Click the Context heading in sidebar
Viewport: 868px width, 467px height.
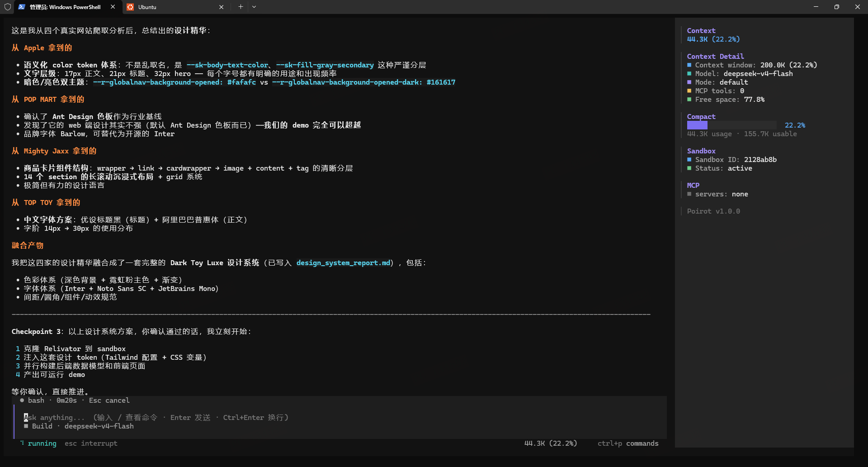701,31
